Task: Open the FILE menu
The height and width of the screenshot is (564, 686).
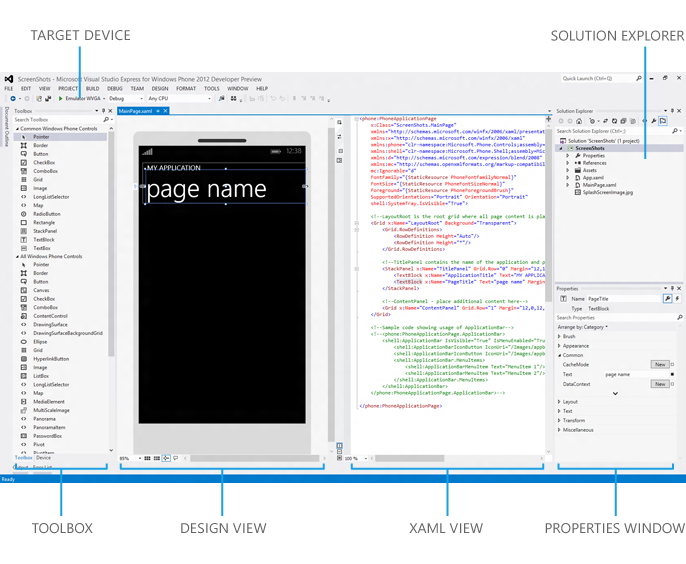Action: 9,88
